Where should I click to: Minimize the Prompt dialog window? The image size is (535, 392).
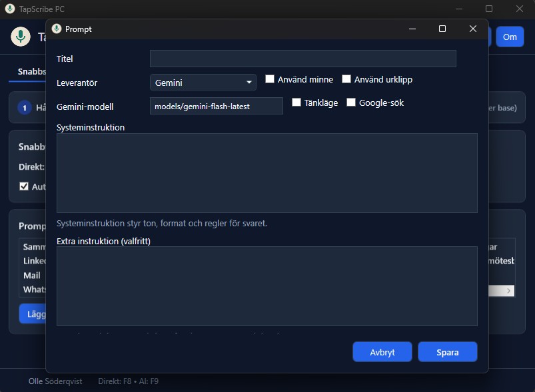(x=412, y=29)
